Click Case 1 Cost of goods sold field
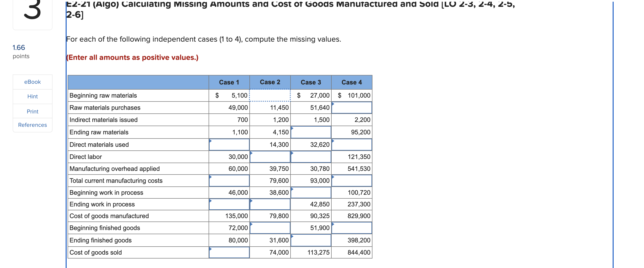644x268 pixels. click(x=229, y=252)
